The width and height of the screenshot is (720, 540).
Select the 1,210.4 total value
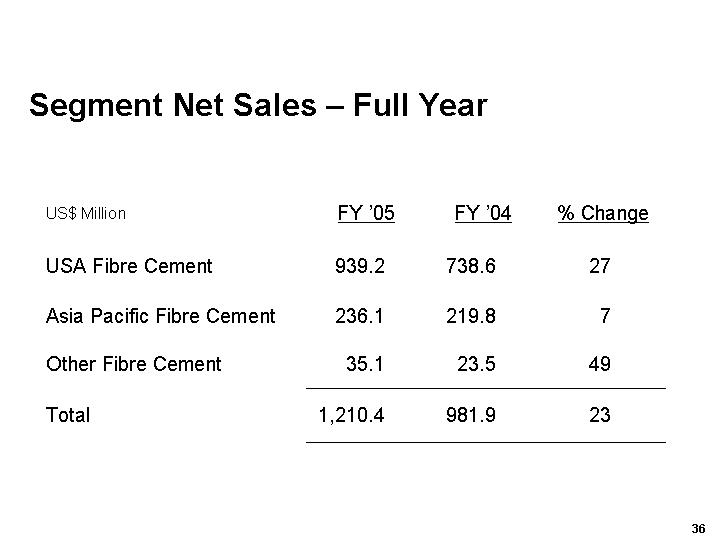pos(351,415)
